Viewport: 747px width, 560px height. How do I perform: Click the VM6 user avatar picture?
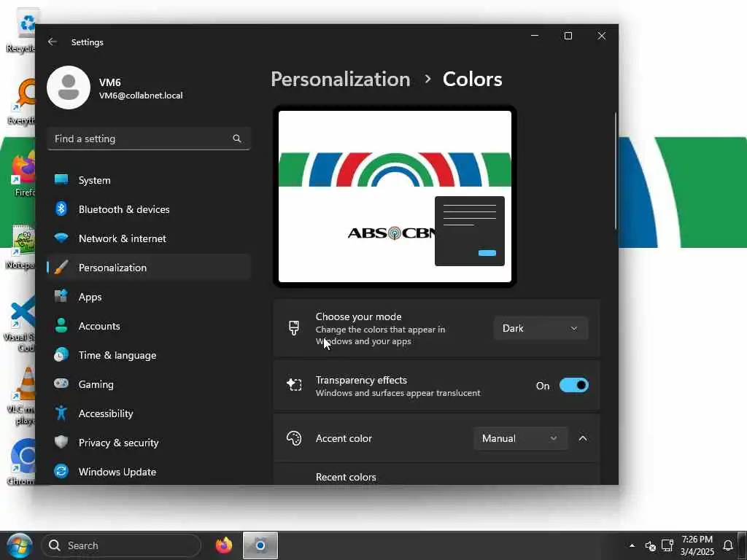click(69, 87)
